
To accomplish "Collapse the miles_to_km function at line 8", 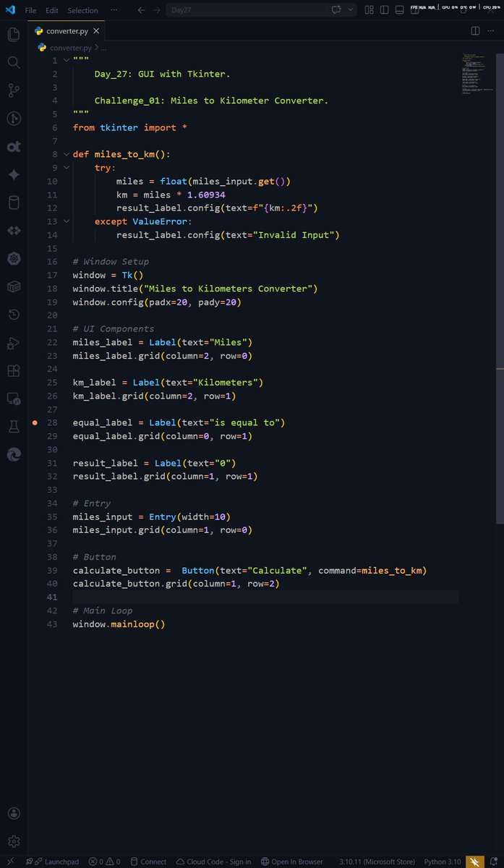I will click(66, 154).
